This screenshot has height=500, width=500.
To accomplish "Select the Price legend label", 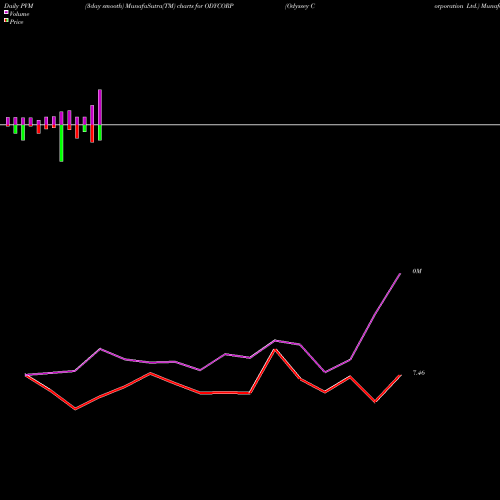I will point(16,22).
